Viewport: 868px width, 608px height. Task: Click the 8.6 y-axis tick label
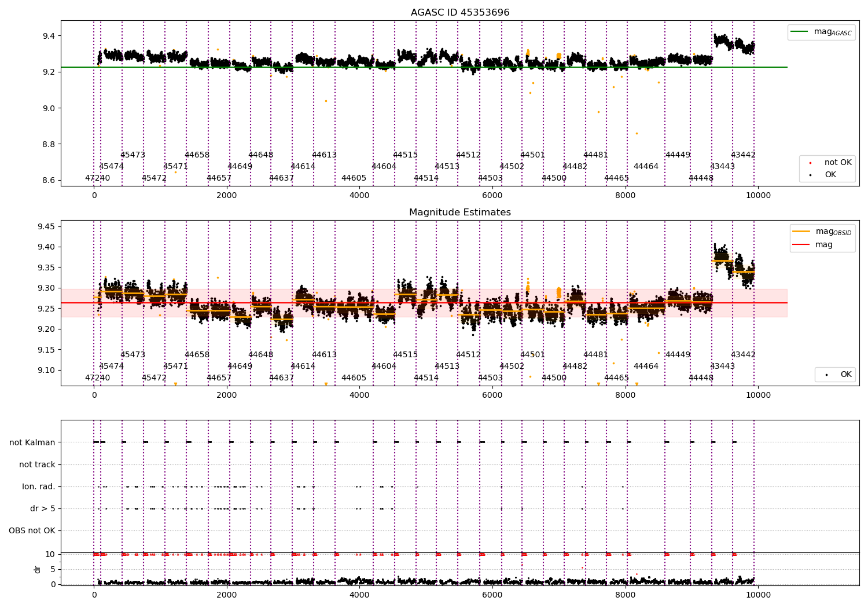click(x=49, y=181)
